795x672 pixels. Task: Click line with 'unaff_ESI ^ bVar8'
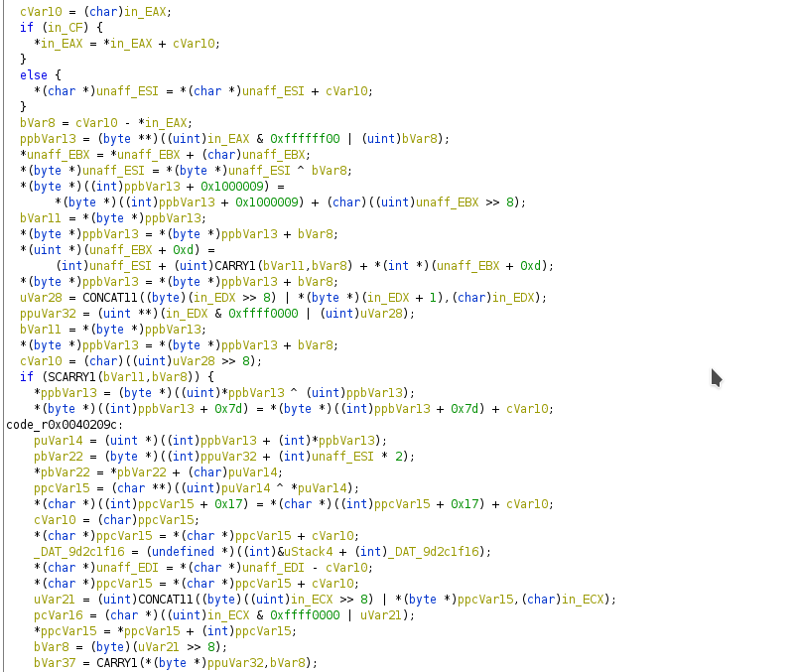[186, 171]
